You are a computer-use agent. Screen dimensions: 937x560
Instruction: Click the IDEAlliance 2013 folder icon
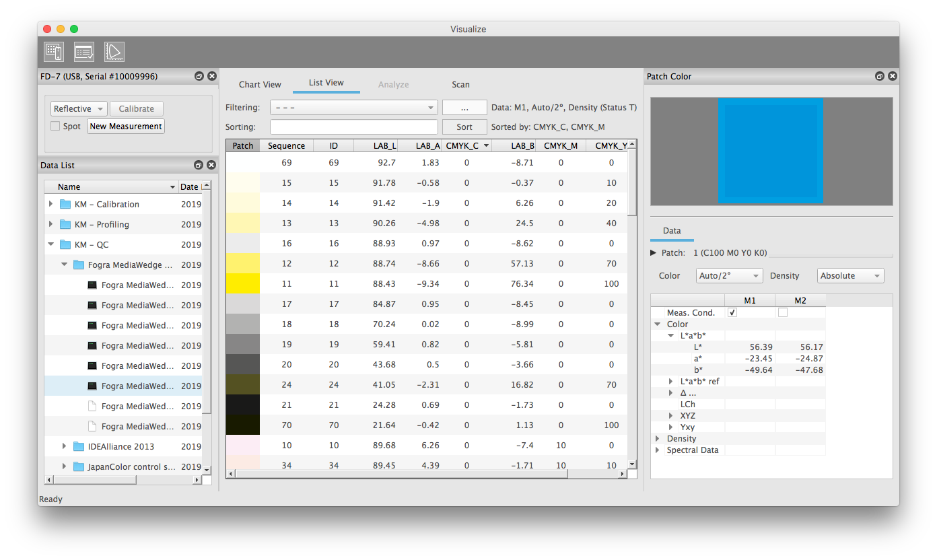79,447
